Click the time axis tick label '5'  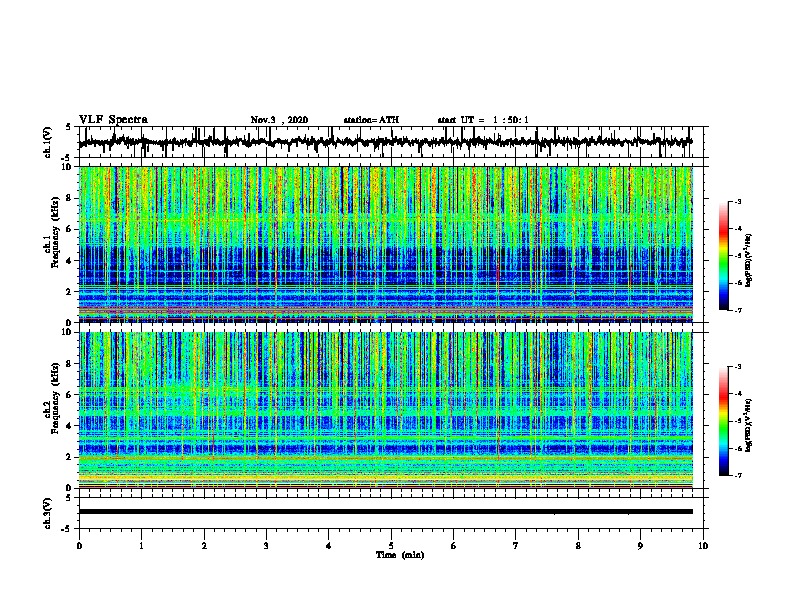[391, 546]
